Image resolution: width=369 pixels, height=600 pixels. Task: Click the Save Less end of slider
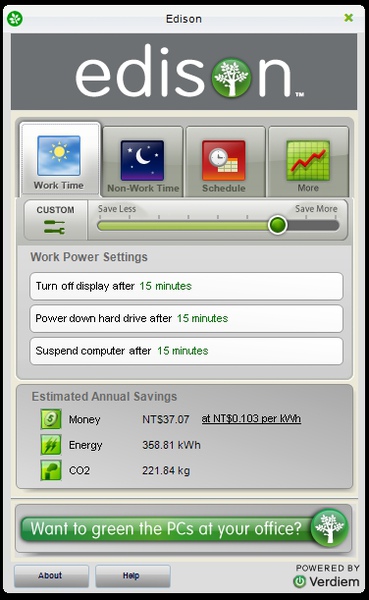(x=117, y=209)
